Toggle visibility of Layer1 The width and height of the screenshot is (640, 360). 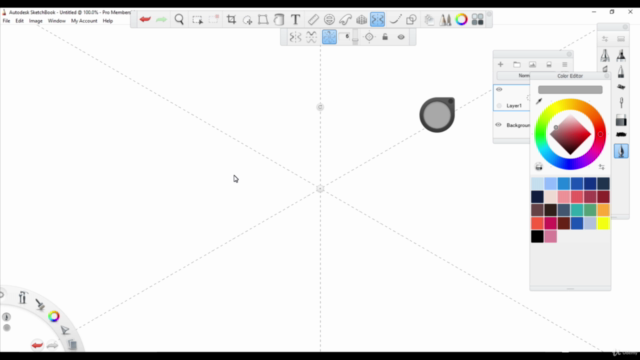click(499, 89)
